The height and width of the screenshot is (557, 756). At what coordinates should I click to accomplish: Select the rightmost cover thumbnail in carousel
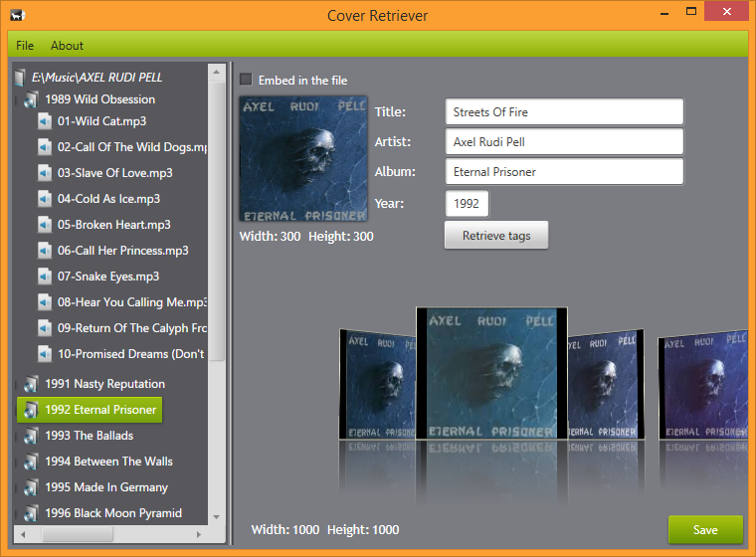click(703, 385)
